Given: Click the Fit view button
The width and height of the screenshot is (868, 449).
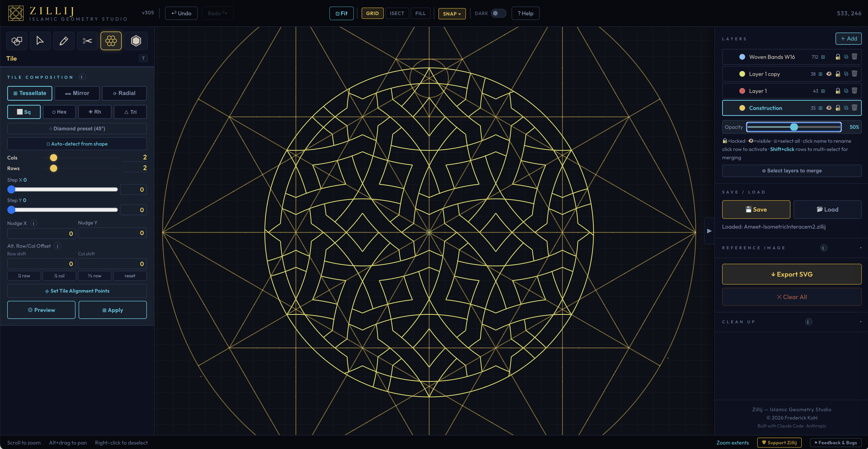Looking at the screenshot, I should [341, 13].
